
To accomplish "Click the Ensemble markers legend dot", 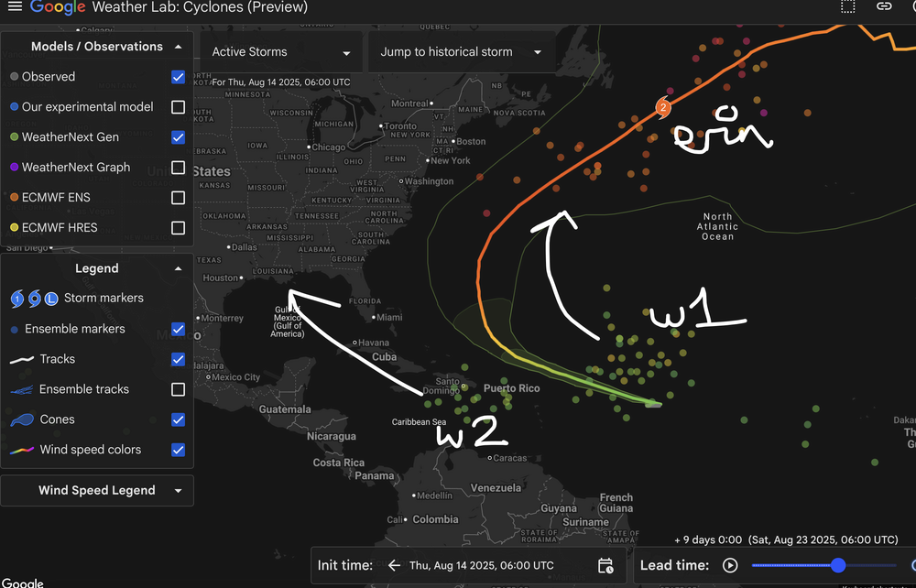I will coord(14,330).
